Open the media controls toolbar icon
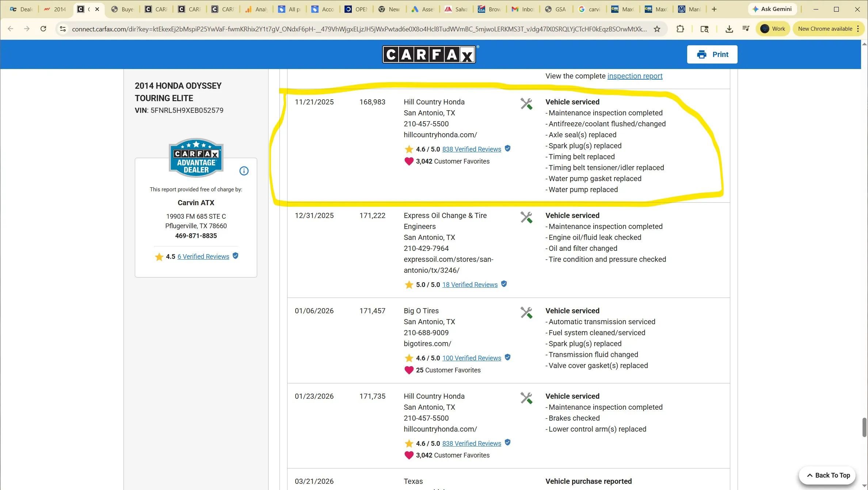The width and height of the screenshot is (868, 490). click(x=746, y=29)
